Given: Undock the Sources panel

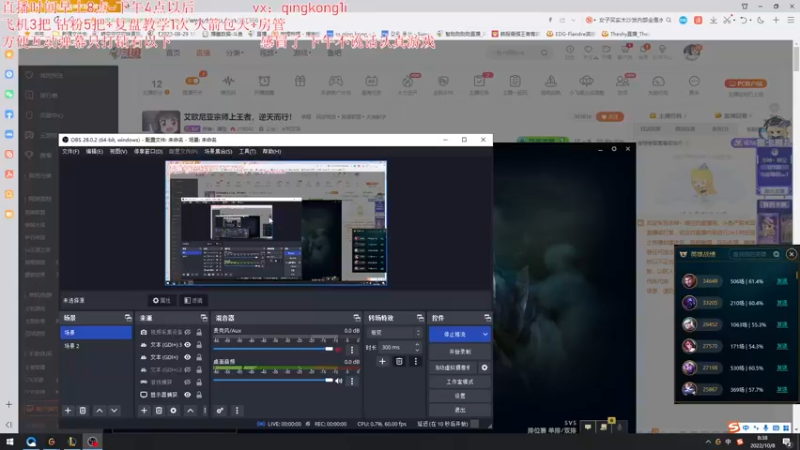Looking at the screenshot, I should pos(204,318).
